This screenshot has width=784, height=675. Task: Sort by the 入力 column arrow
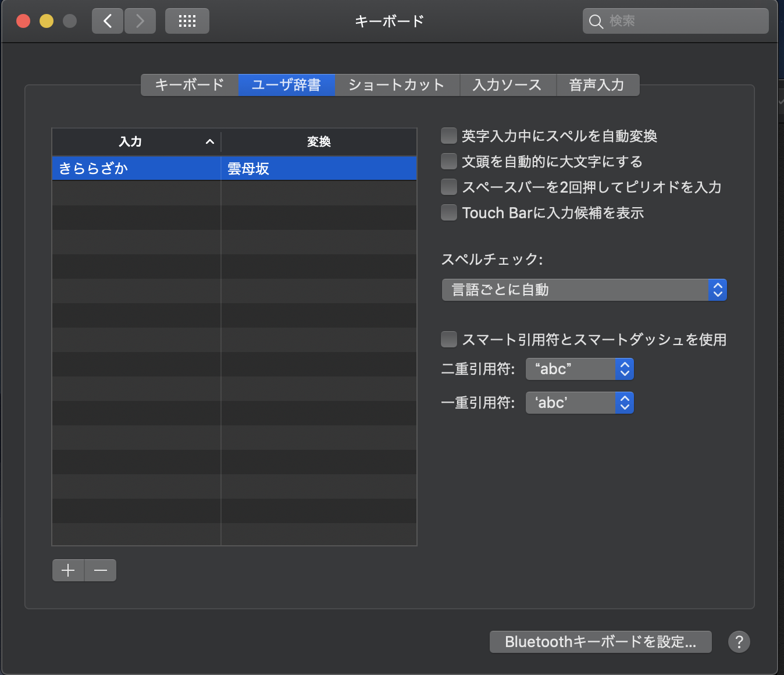click(x=210, y=141)
